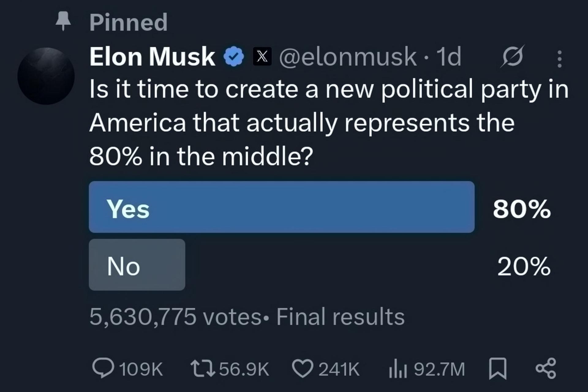This screenshot has width=588, height=392.
Task: Click the 1d post timestamp
Action: (449, 57)
